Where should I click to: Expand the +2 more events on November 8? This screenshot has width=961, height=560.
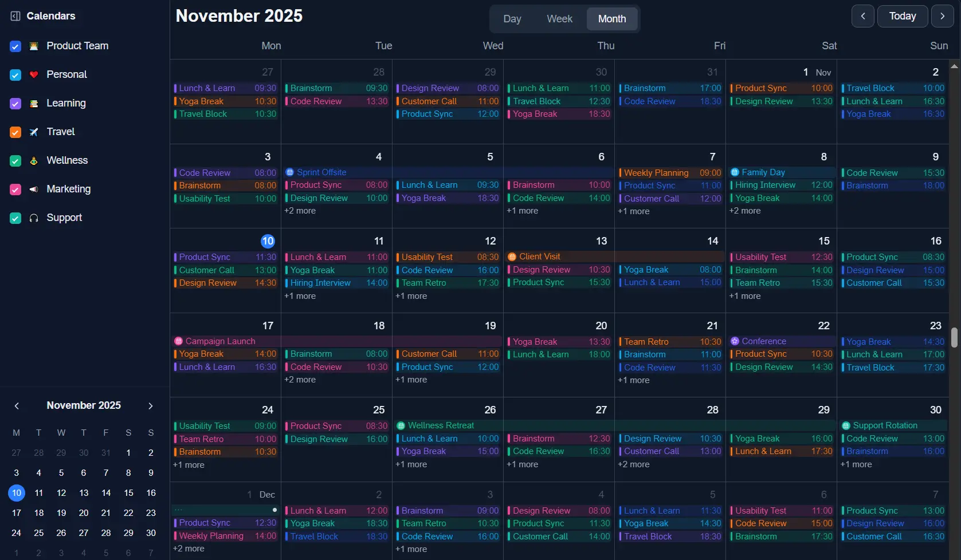pos(745,211)
